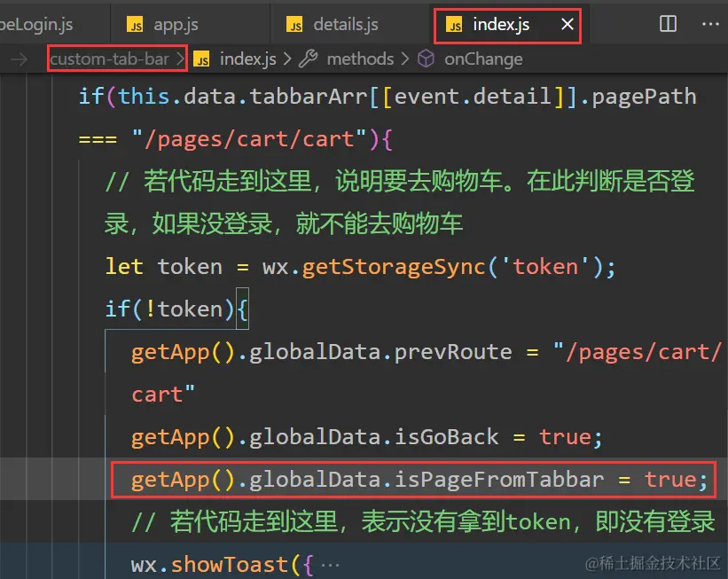This screenshot has height=579, width=728.
Task: Click the forward navigation arrow in breadcrumb
Action: pyautogui.click(x=19, y=59)
